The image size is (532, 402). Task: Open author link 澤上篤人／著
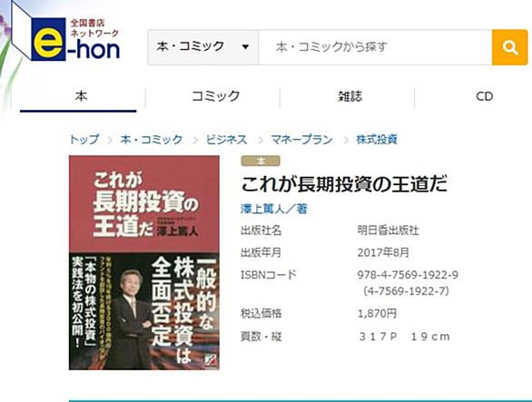[274, 209]
